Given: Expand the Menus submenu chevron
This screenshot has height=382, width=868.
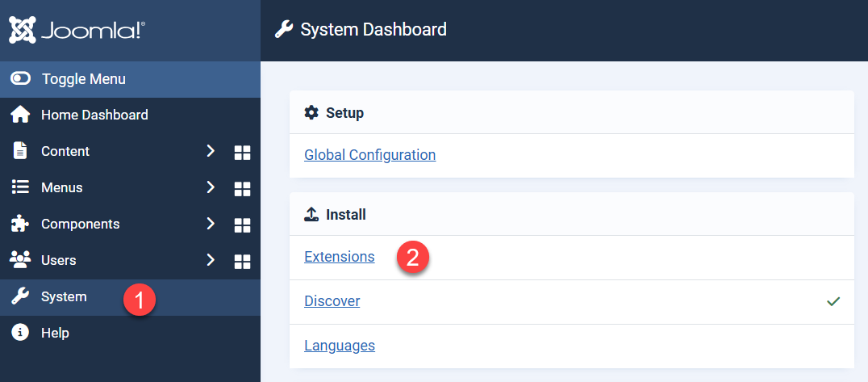Looking at the screenshot, I should point(211,187).
